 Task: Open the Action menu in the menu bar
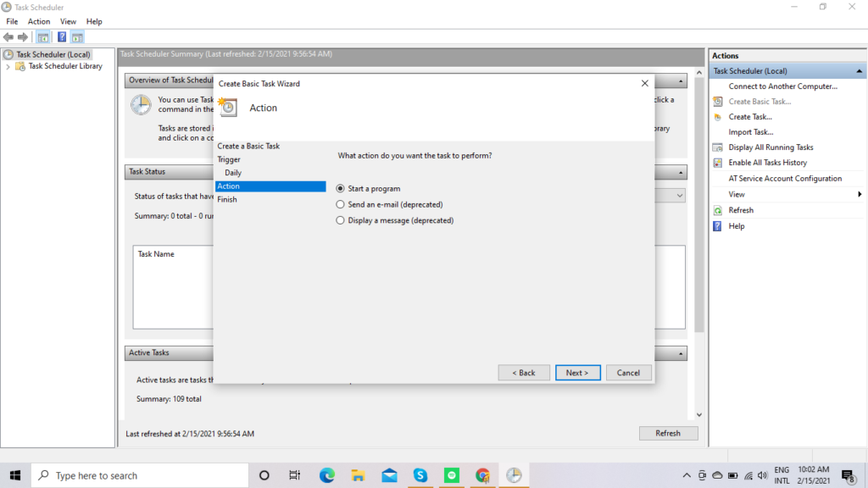click(39, 21)
